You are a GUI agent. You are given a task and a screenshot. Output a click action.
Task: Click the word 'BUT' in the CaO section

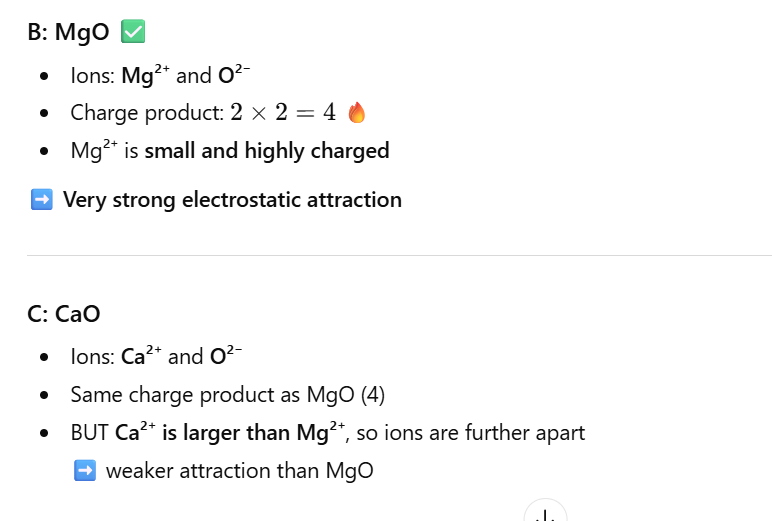click(x=89, y=433)
